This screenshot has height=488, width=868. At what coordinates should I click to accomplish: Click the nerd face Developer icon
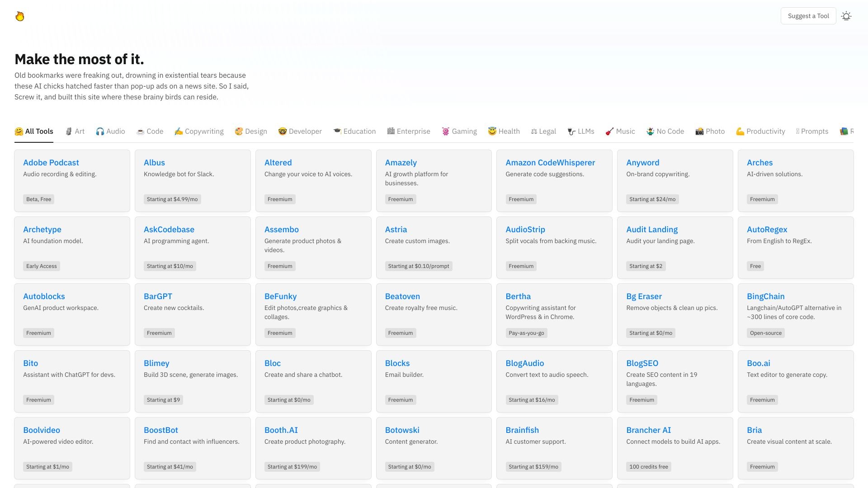[x=283, y=131]
